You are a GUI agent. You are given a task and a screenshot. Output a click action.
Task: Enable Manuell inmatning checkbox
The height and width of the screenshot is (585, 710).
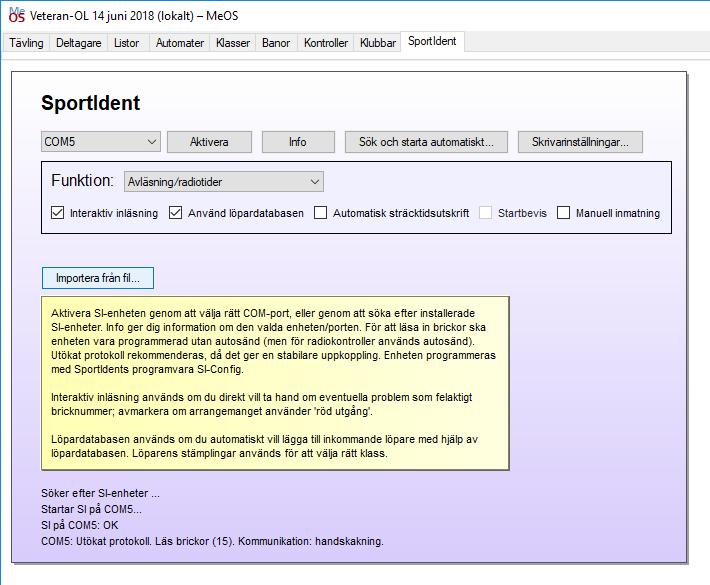pos(563,212)
